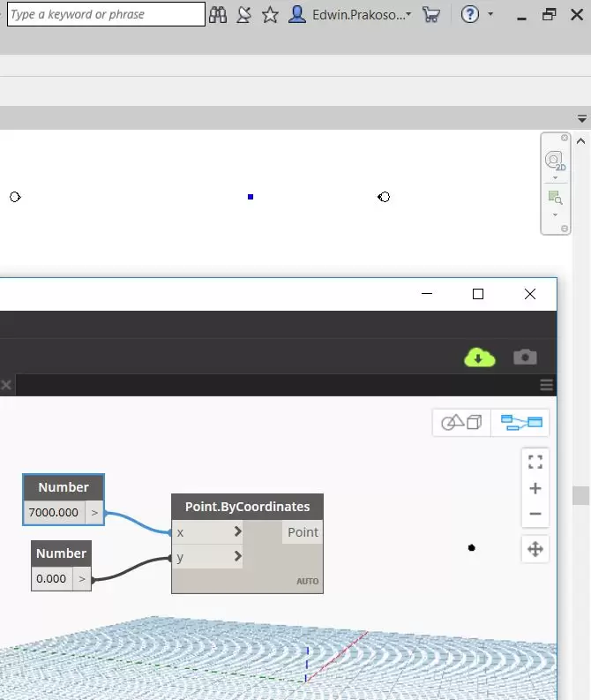Click the 0.000 Number node value field

coord(51,579)
